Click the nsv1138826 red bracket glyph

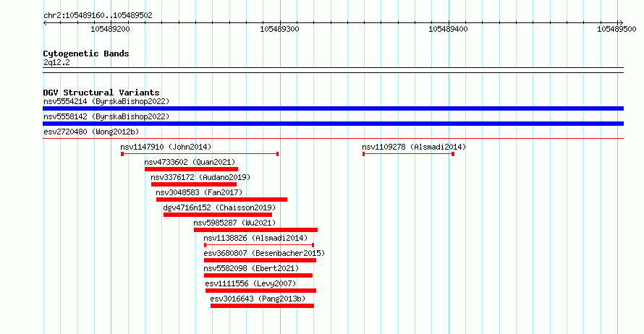259,245
